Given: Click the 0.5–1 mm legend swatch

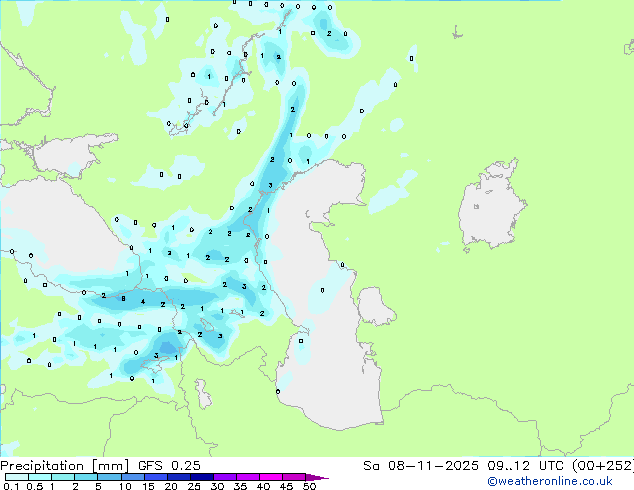Looking at the screenshot, I should (x=40, y=477).
